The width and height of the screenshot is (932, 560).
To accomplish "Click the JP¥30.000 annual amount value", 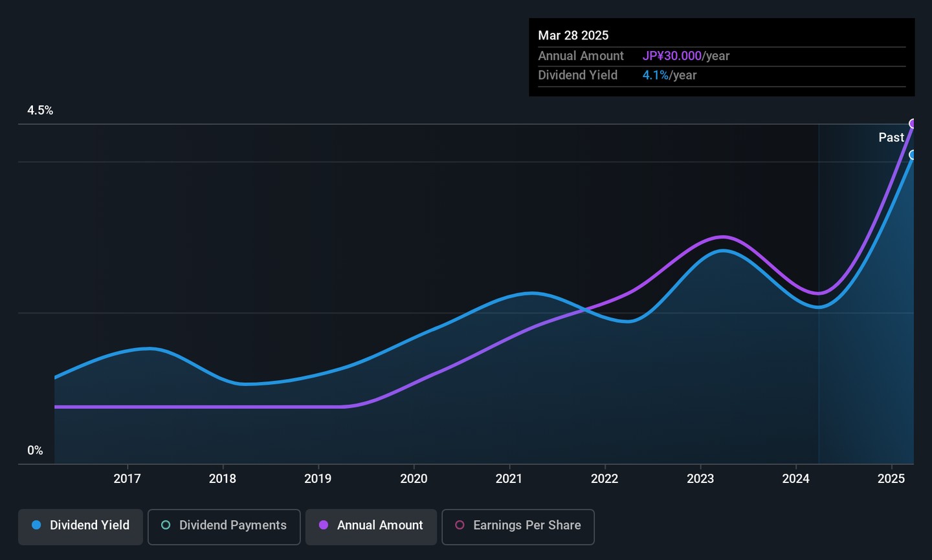I will click(x=672, y=56).
